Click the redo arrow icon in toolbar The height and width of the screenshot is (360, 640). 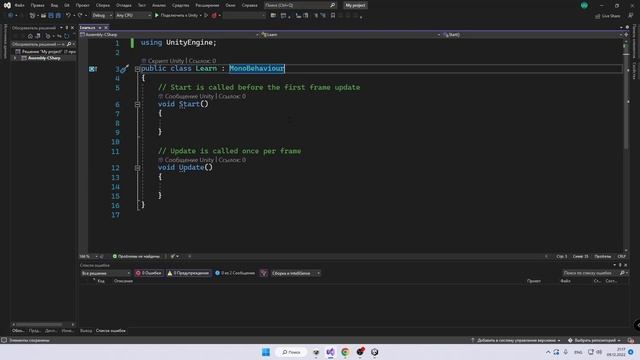click(x=80, y=16)
